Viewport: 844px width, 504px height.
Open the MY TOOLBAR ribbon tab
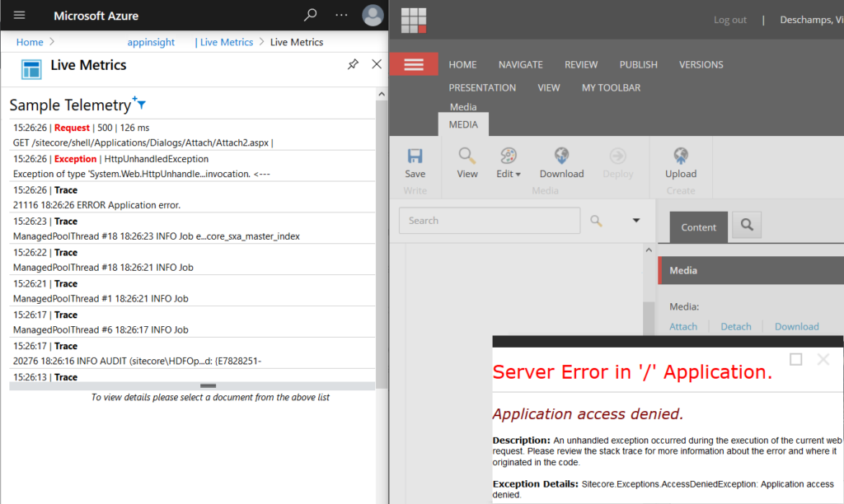[611, 87]
